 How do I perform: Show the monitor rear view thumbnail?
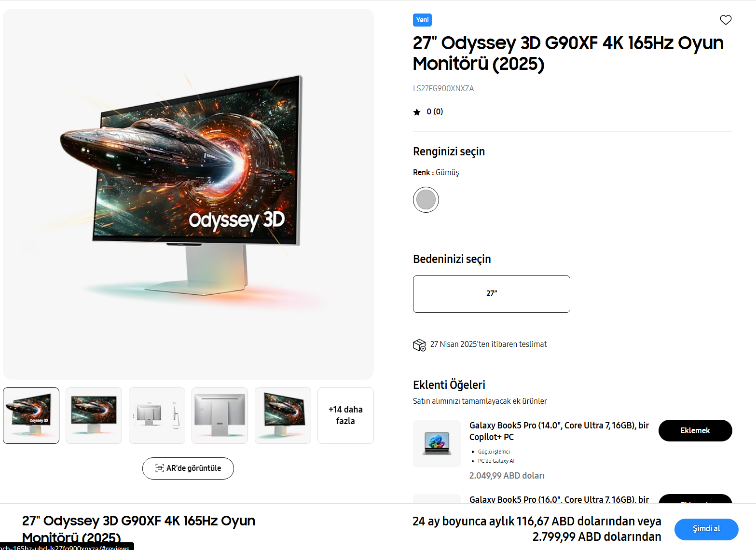tap(220, 415)
